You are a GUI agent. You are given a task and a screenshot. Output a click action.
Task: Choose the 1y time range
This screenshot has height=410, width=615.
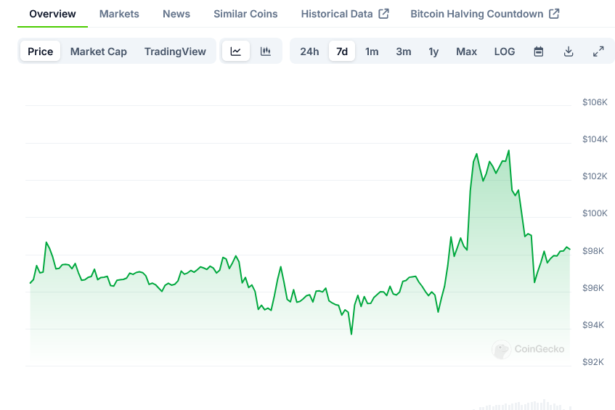[433, 51]
